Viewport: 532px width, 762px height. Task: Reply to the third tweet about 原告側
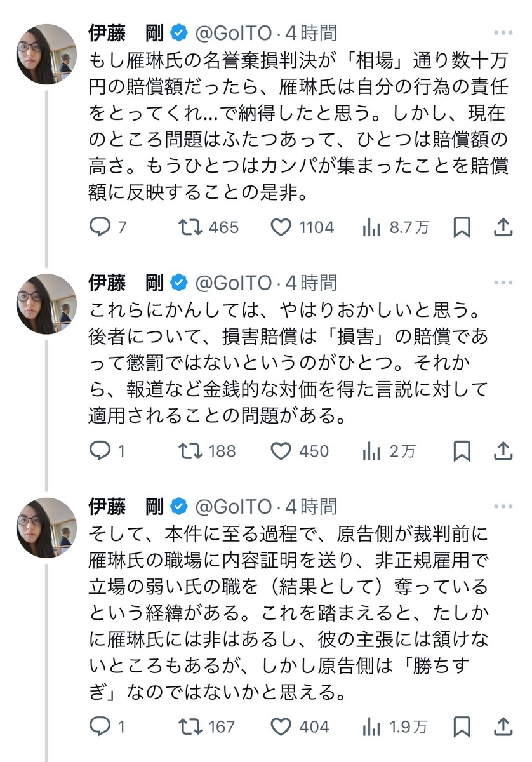point(100,726)
